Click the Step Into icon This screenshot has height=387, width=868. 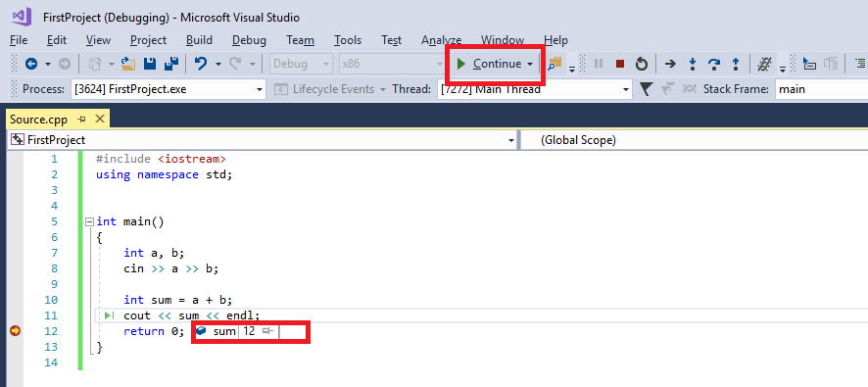(692, 65)
